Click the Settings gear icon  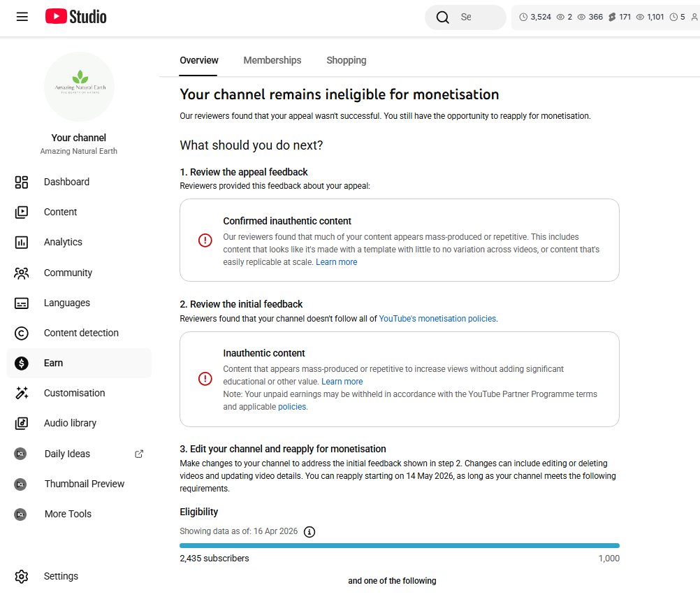(x=22, y=577)
